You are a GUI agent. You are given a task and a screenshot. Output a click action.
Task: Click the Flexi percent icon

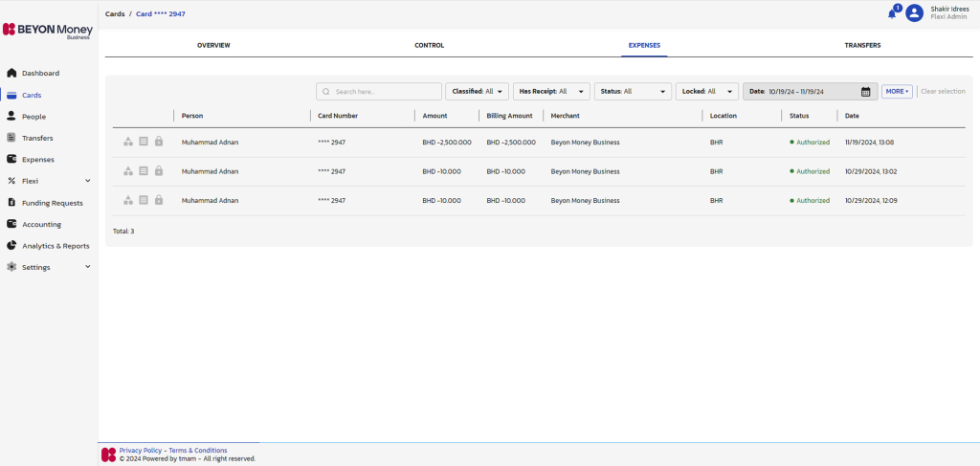tap(11, 181)
